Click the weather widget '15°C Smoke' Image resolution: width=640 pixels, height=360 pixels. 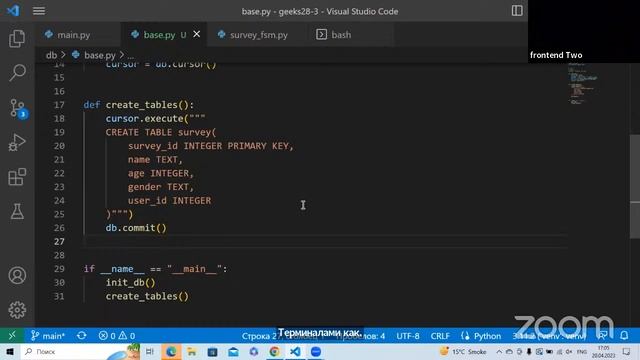[x=462, y=351]
